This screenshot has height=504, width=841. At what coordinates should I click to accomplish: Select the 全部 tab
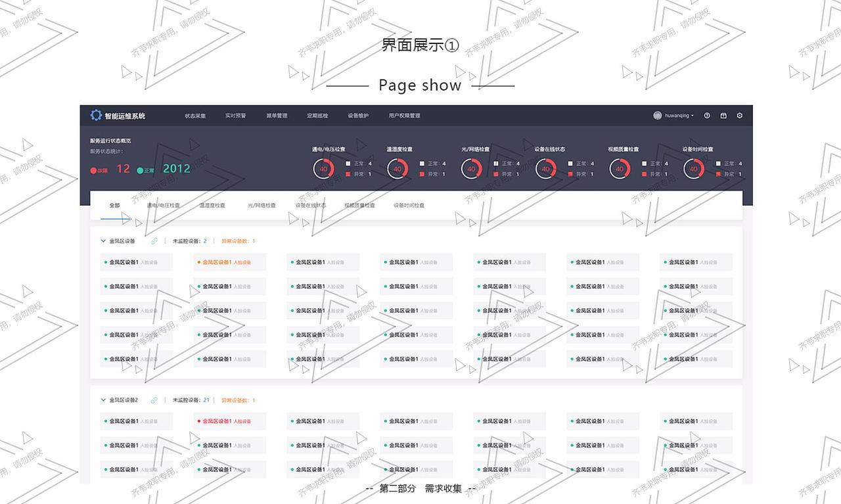[114, 205]
